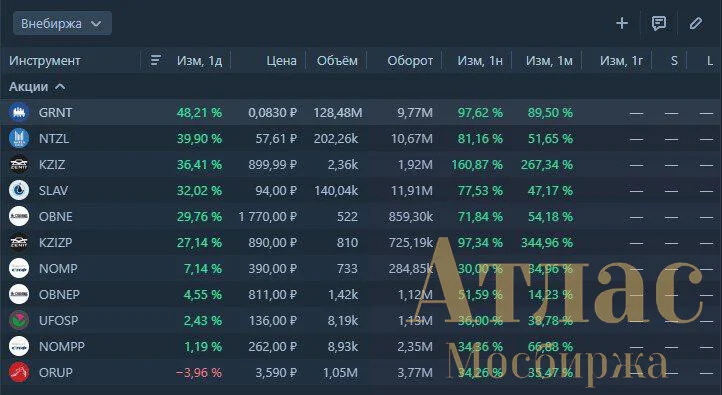Viewport: 722px width, 395px height.
Task: Sort by the Инструмент column
Action: point(45,60)
